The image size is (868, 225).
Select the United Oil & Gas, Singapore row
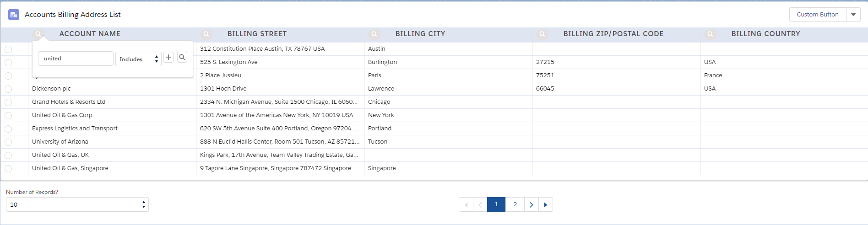(8, 169)
